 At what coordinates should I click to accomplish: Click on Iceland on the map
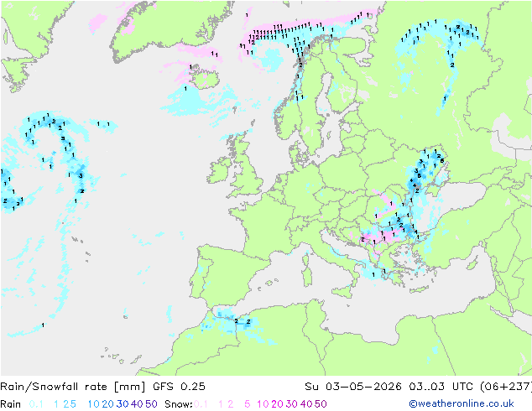point(204,76)
